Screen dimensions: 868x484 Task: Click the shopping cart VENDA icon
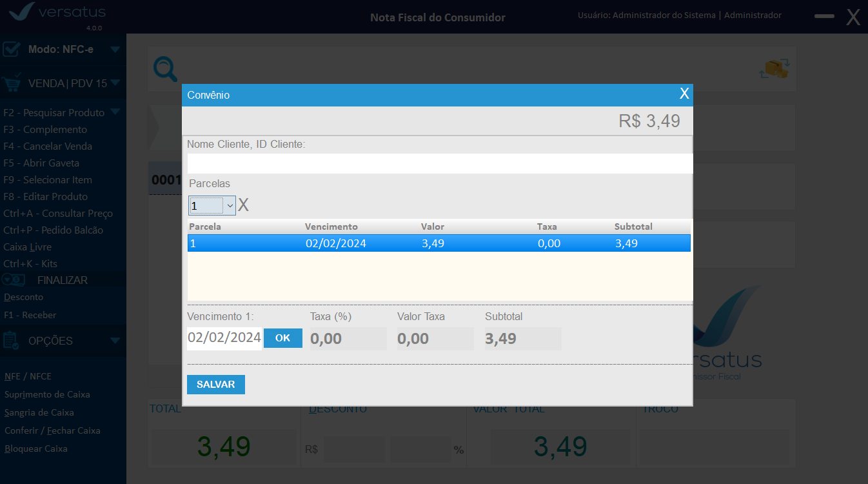click(x=12, y=83)
